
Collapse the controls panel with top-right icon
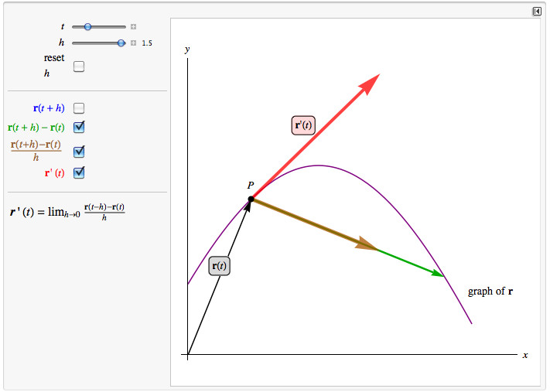[537, 12]
